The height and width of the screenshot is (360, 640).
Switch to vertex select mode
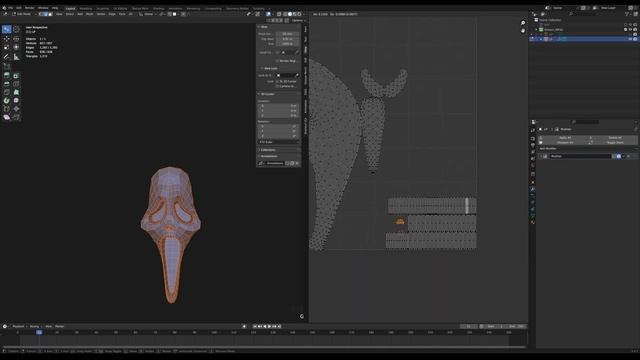point(41,14)
